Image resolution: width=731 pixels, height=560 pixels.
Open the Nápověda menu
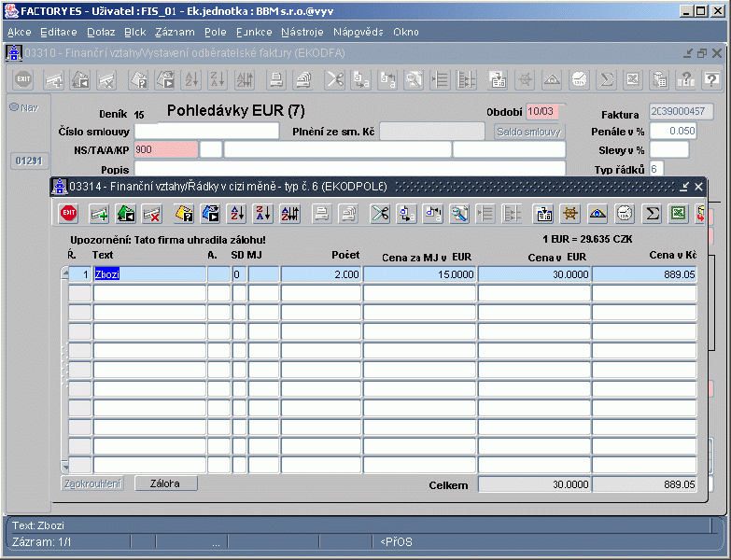point(358,32)
